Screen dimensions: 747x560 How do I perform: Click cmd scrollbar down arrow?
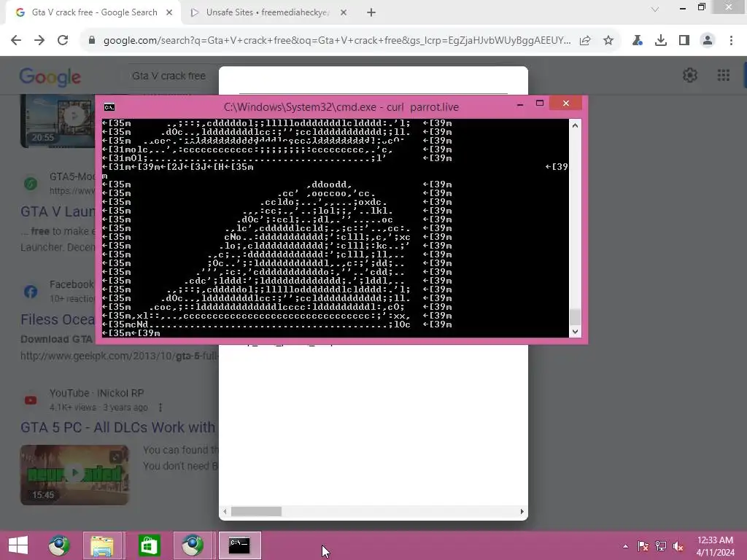coord(575,332)
